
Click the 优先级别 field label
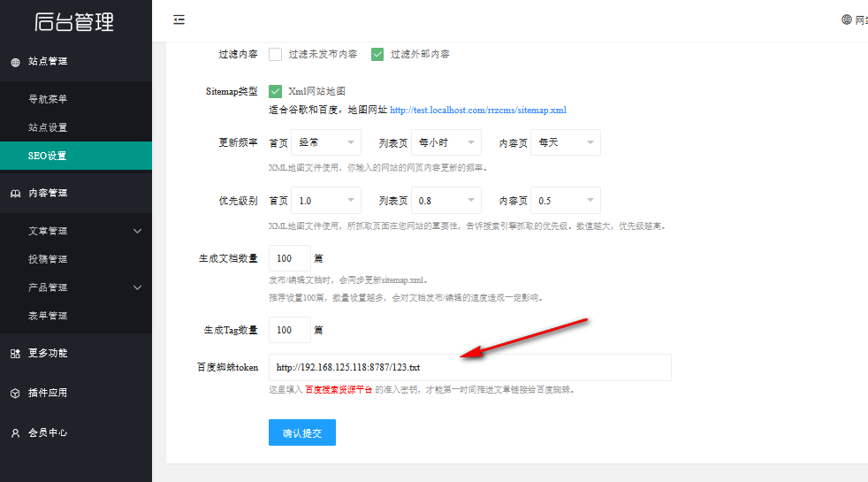click(x=238, y=201)
